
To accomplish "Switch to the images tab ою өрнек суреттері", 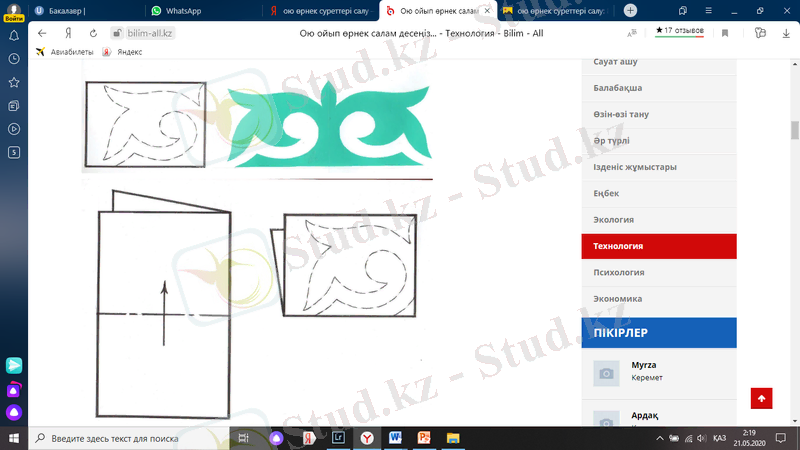I will pyautogui.click(x=556, y=11).
